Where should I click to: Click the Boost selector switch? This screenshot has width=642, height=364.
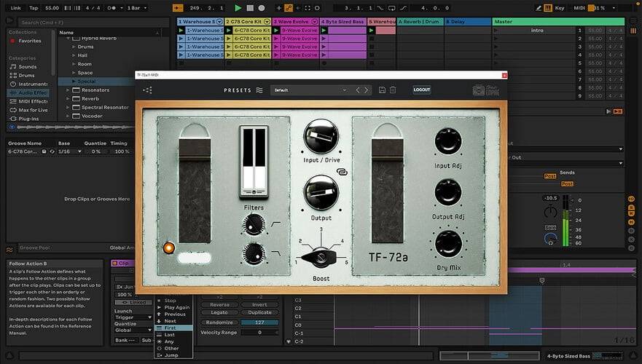[x=321, y=257]
